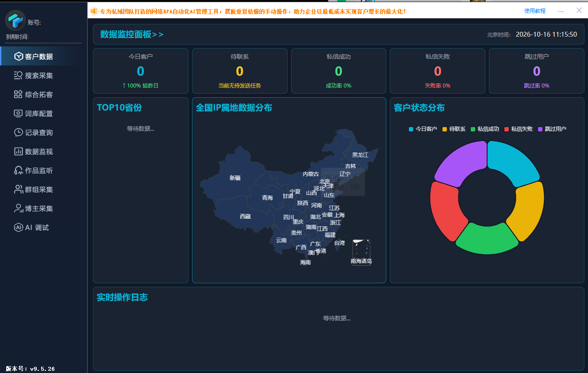Click the 搜索采集 search icon
Image resolution: width=588 pixels, height=373 pixels.
tap(18, 75)
